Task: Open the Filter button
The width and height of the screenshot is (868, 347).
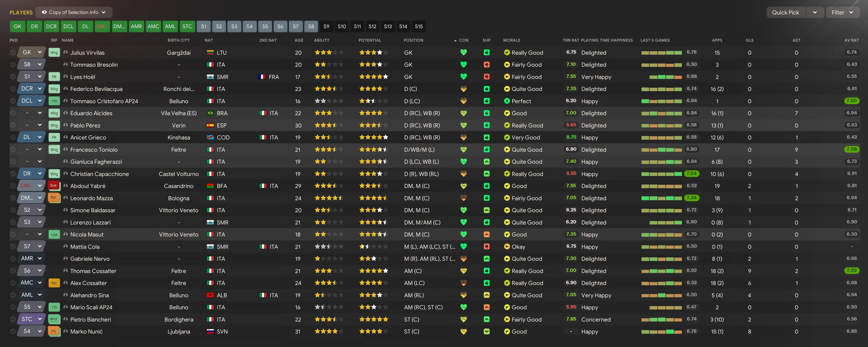Action: coord(842,12)
